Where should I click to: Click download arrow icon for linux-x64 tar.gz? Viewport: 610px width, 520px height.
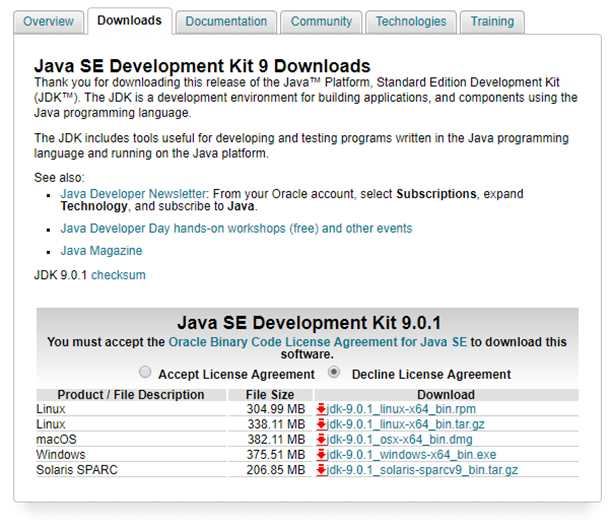321,424
